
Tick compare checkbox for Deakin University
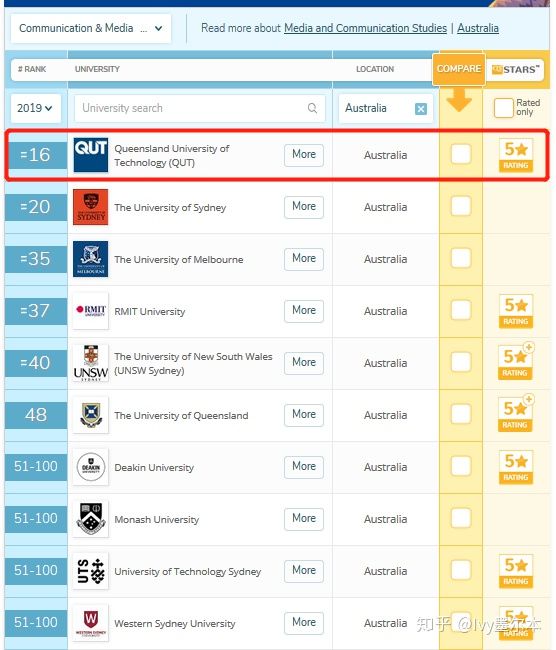tap(461, 466)
